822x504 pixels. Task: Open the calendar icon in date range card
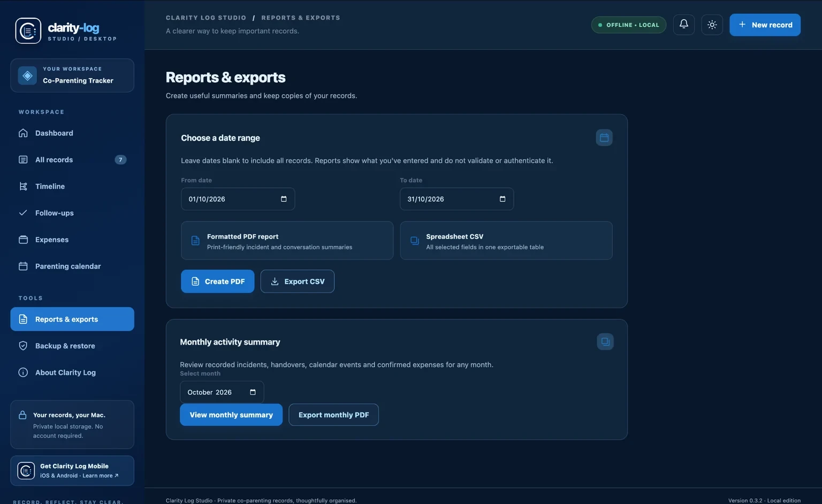604,138
